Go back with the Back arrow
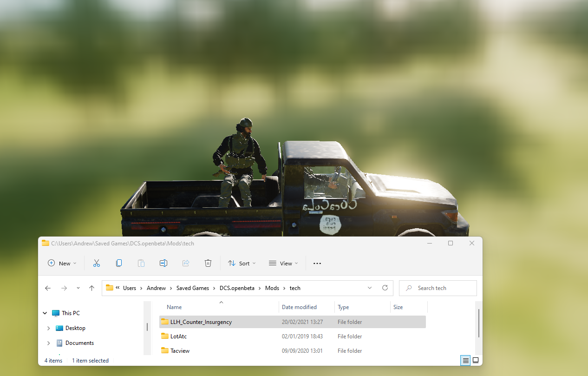Screen dimensions: 588x376 [48, 288]
